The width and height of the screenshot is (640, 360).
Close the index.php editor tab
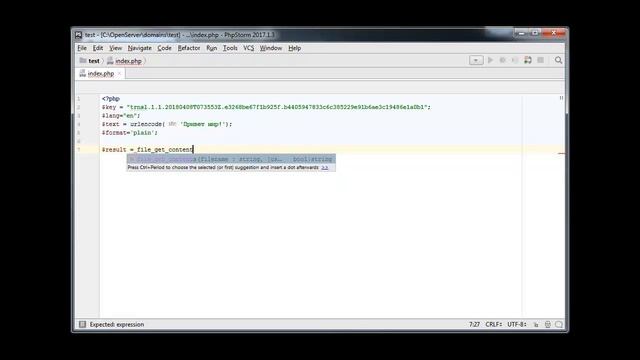120,73
